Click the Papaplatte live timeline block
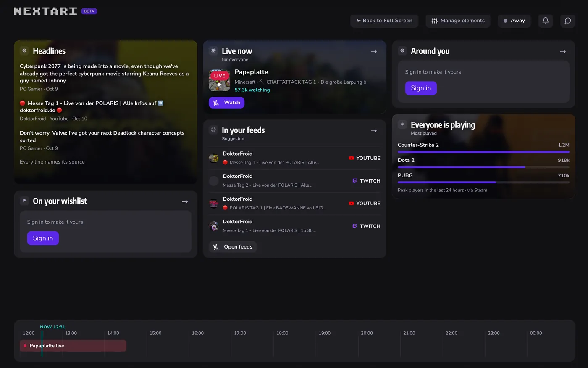 pyautogui.click(x=73, y=346)
